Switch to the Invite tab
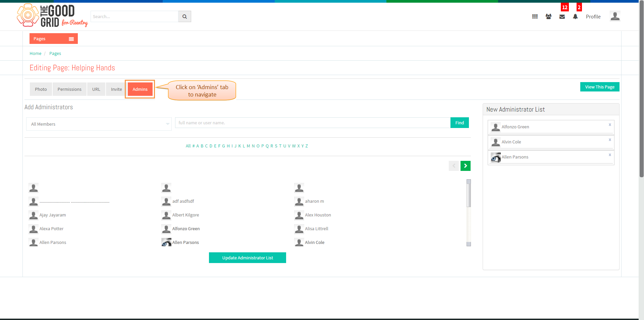The height and width of the screenshot is (320, 644). (x=116, y=89)
